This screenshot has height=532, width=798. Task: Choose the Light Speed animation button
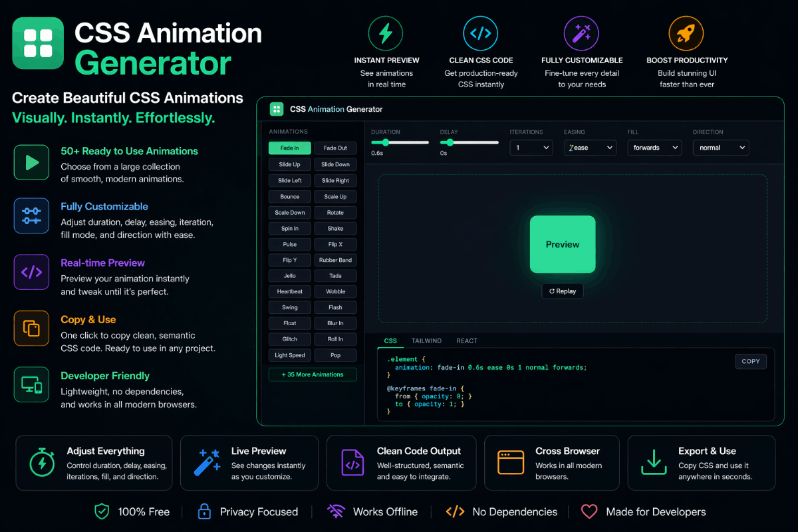290,355
